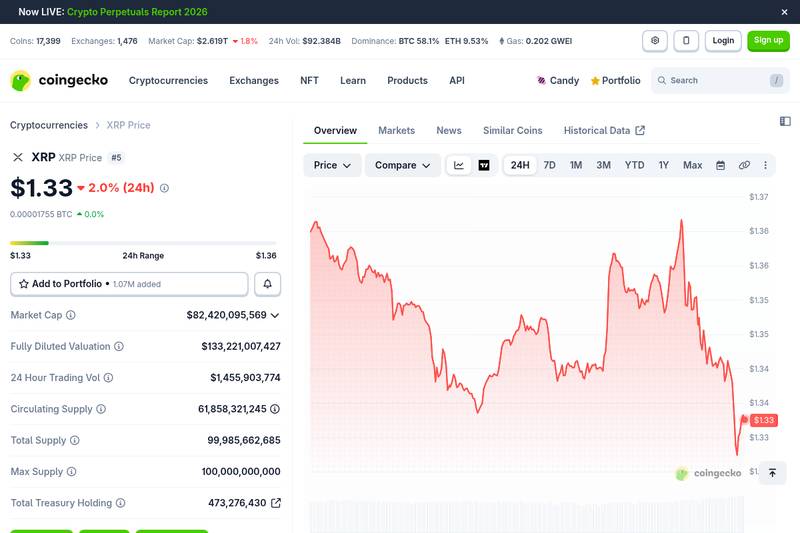
Task: Select the 1M time range
Action: 576,165
